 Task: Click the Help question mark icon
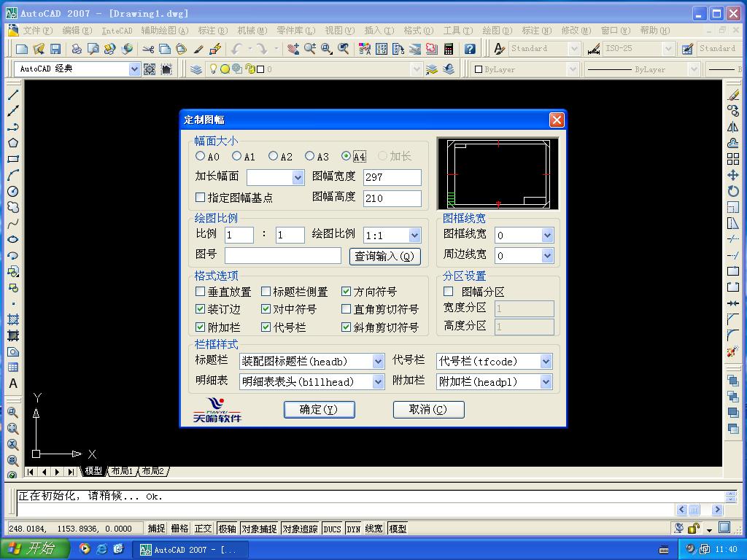coord(470,49)
